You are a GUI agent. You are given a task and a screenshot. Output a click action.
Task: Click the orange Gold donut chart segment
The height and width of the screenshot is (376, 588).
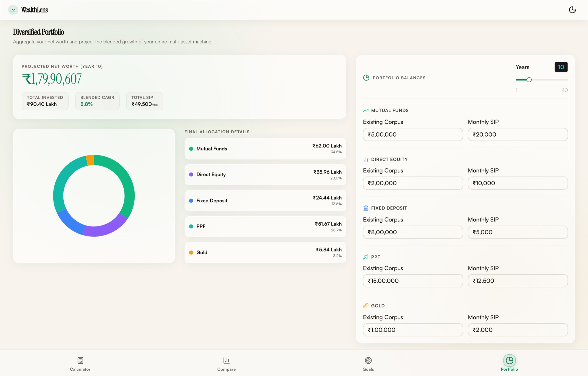[x=90, y=160]
